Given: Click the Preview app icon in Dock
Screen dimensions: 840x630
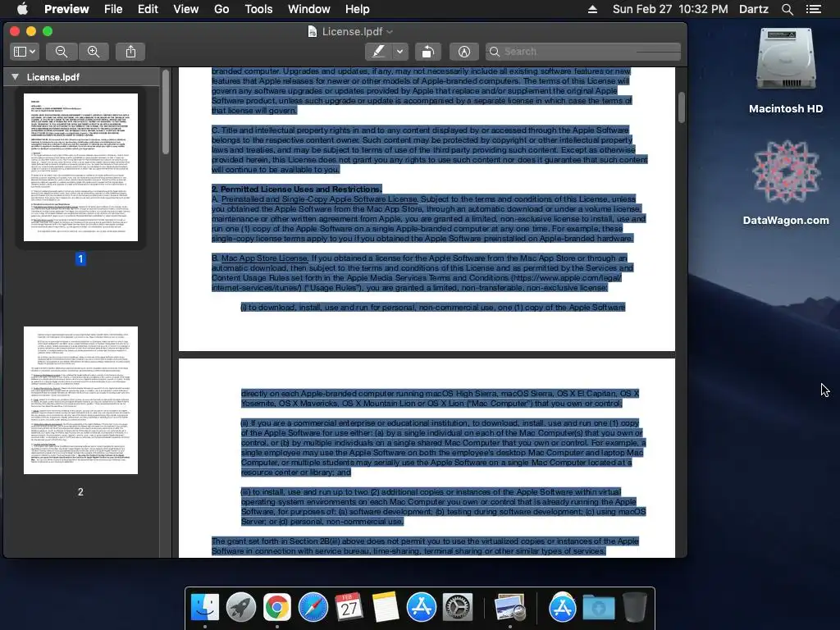Looking at the screenshot, I should [509, 608].
